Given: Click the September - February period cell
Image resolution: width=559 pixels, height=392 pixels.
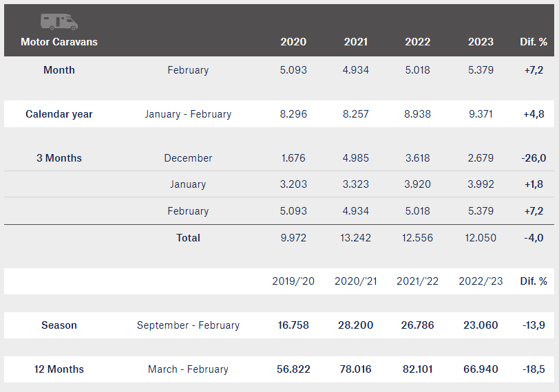Looking at the screenshot, I should 188,325.
